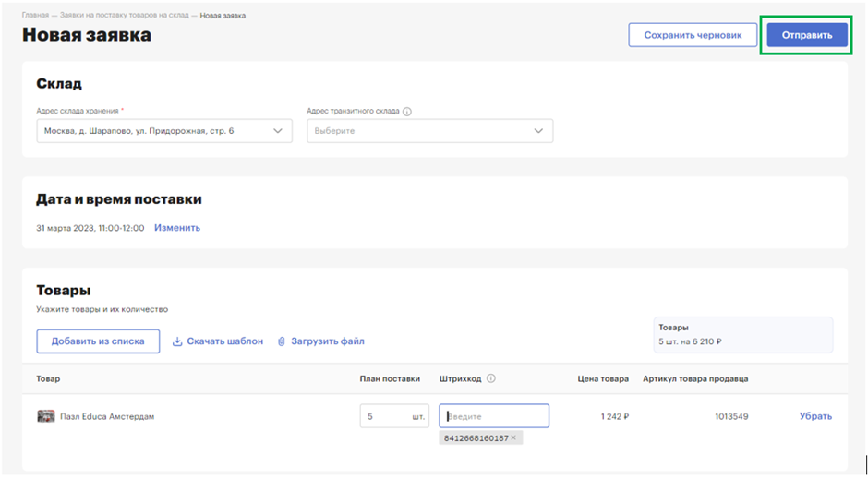Go to Главная in the breadcrumb
The width and height of the screenshot is (868, 479).
click(35, 16)
